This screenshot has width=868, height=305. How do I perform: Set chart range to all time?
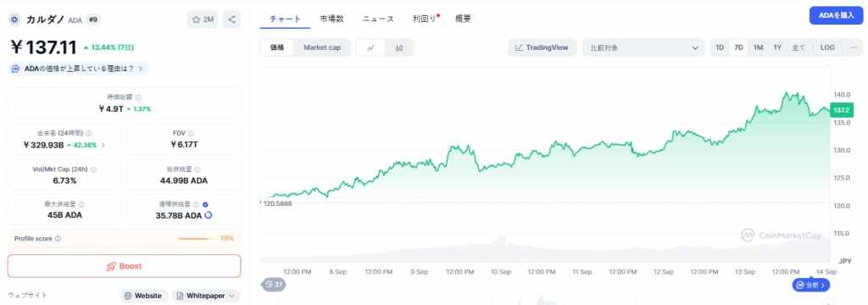tap(798, 47)
